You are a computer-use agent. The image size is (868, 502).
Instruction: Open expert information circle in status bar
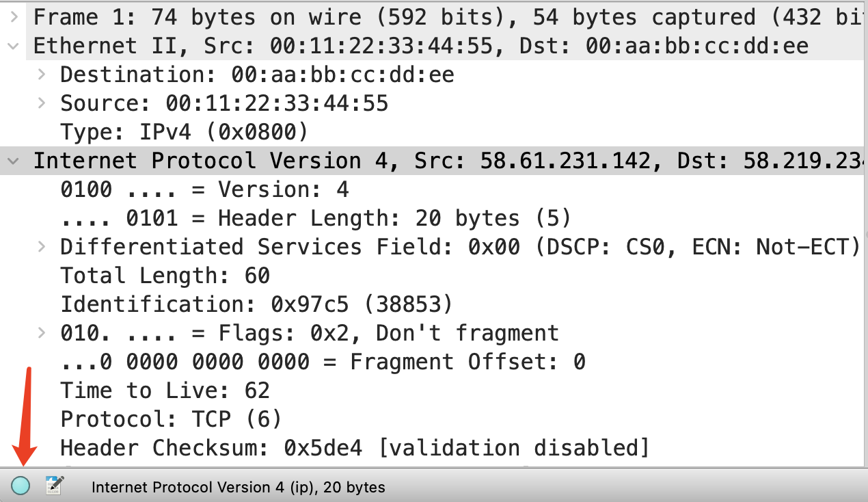coord(21,486)
